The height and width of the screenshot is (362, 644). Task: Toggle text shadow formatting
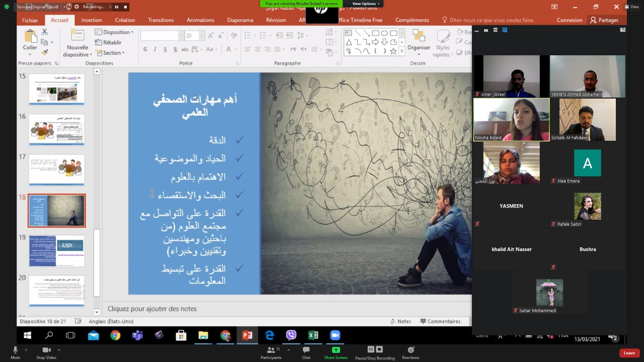tap(175, 49)
